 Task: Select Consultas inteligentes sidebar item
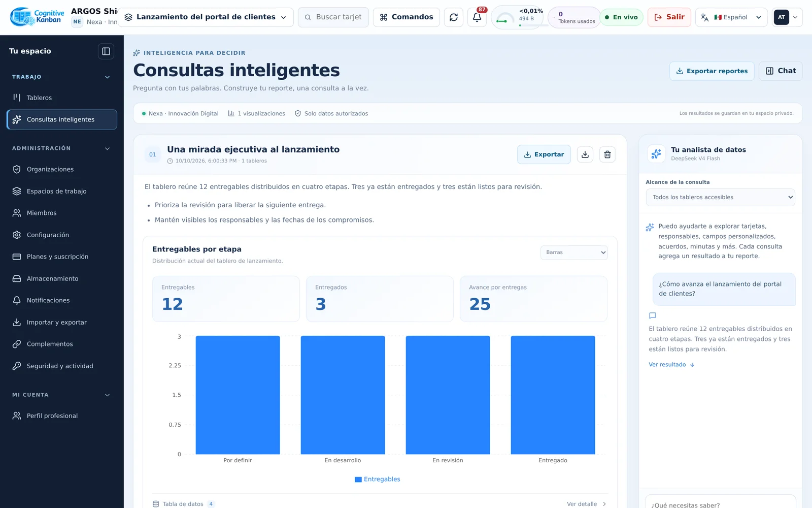(62, 119)
